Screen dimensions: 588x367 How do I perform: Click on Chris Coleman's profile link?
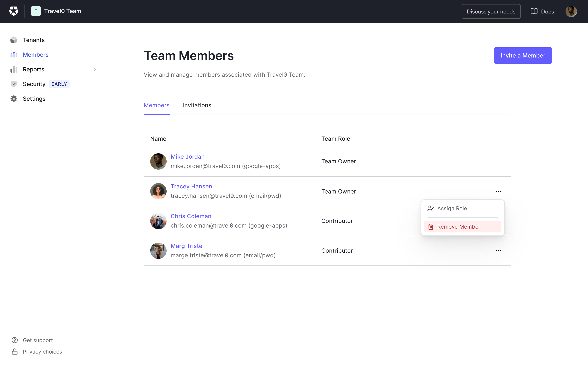191,216
